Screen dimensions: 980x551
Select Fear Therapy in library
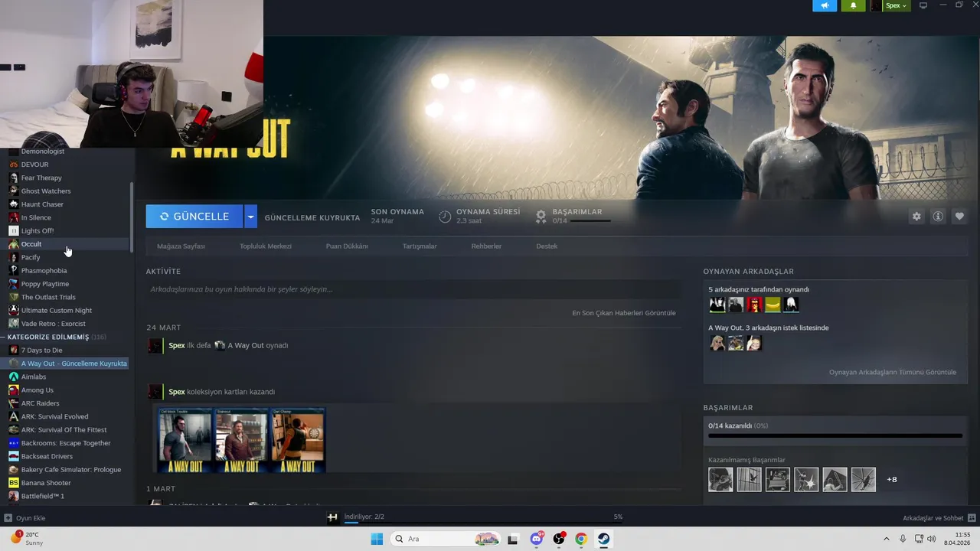click(41, 178)
